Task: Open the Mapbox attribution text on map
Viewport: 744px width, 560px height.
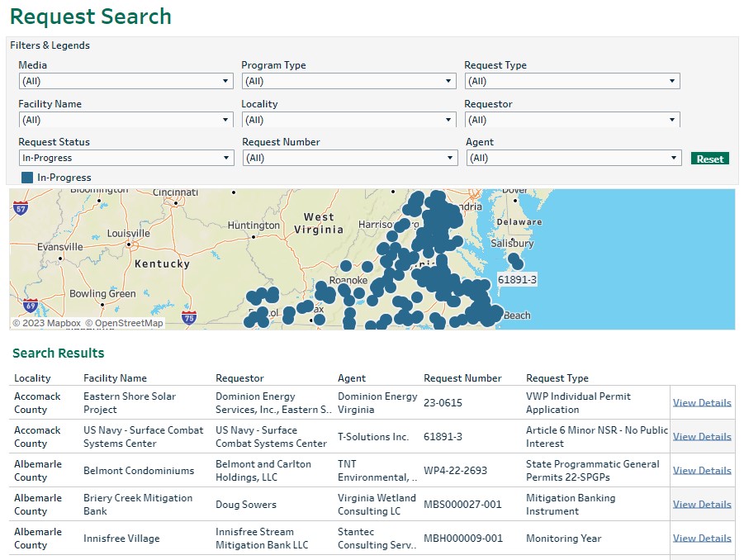Action: 46,323
